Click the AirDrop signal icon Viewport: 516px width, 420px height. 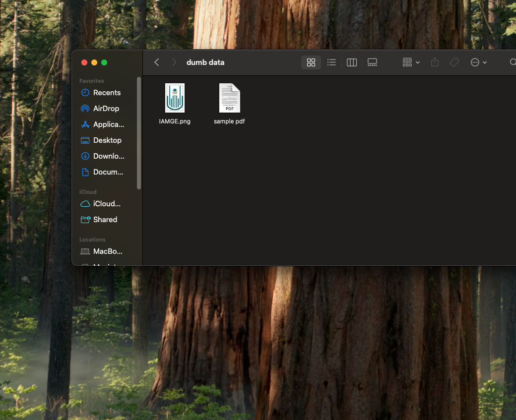pyautogui.click(x=85, y=109)
